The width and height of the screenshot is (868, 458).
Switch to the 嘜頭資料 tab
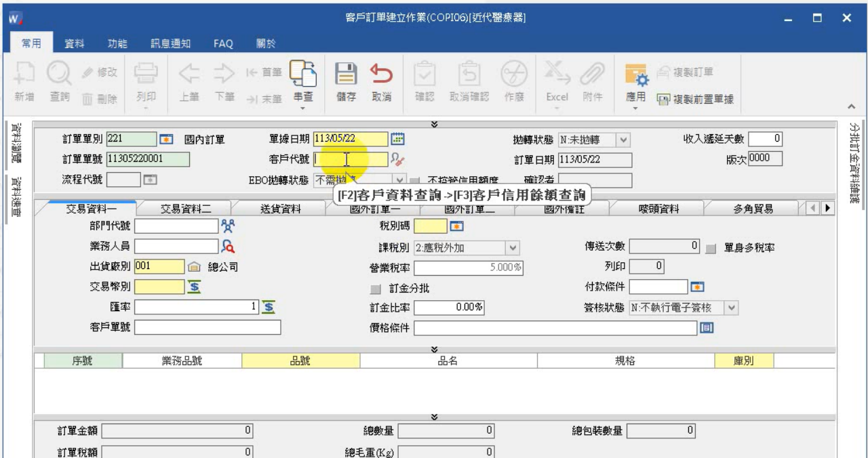coord(659,208)
